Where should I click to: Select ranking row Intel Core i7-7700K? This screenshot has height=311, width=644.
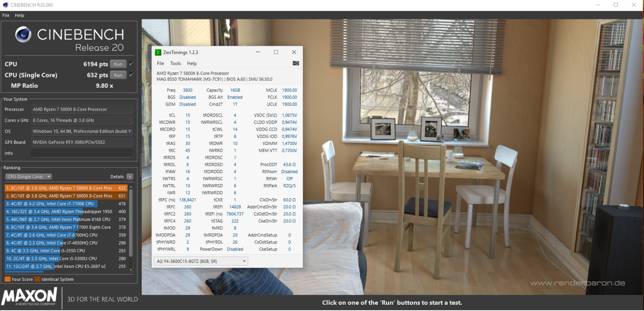point(66,204)
